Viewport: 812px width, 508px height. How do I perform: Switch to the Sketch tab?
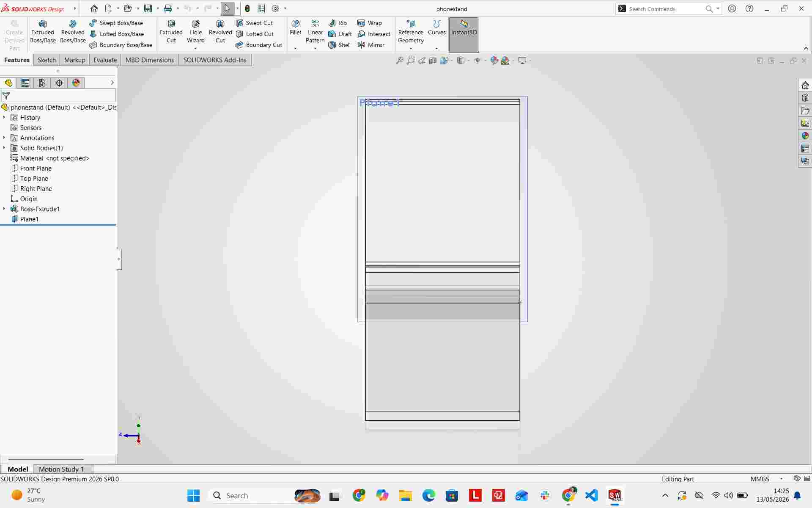pos(47,60)
